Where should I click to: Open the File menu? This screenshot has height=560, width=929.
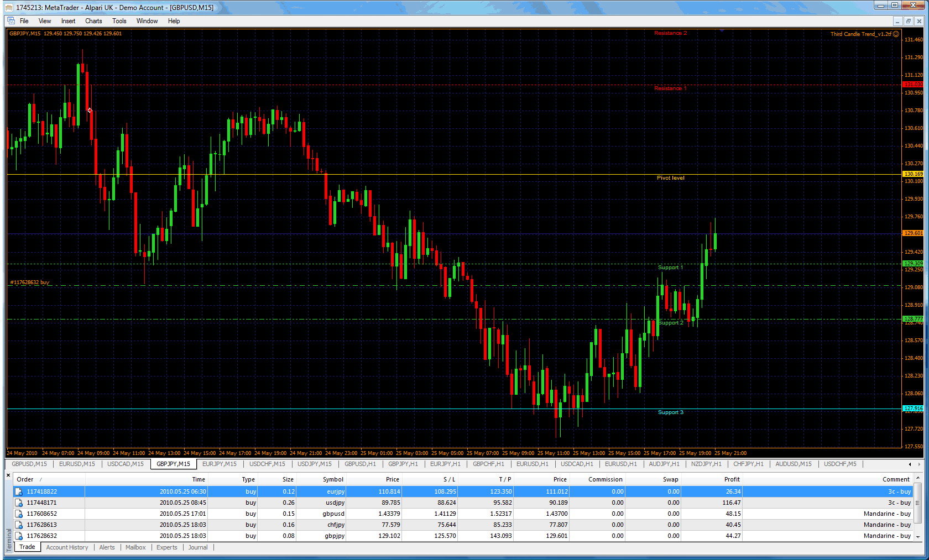pyautogui.click(x=24, y=21)
